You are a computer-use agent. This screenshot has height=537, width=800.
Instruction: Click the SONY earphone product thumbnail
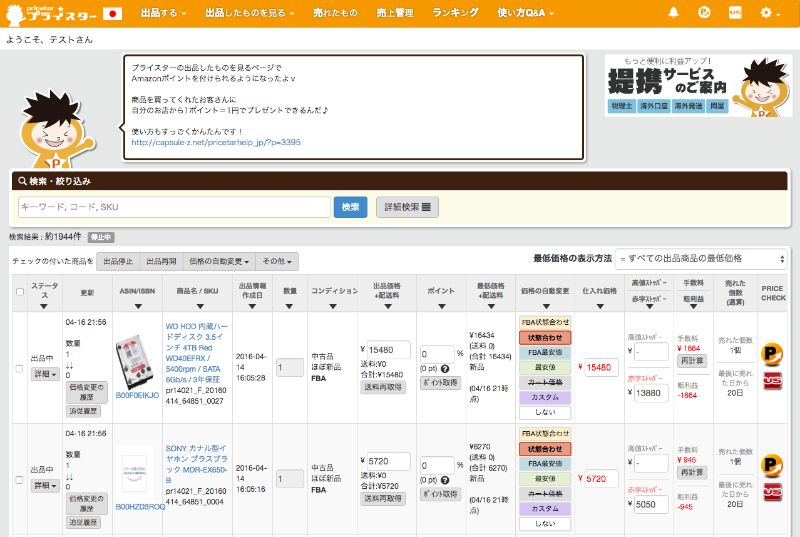tap(135, 473)
